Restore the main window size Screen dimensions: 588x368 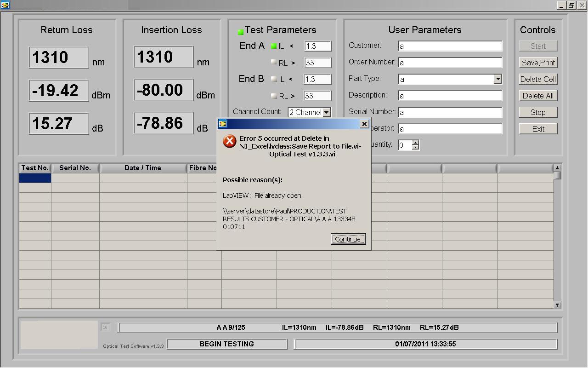pyautogui.click(x=571, y=5)
